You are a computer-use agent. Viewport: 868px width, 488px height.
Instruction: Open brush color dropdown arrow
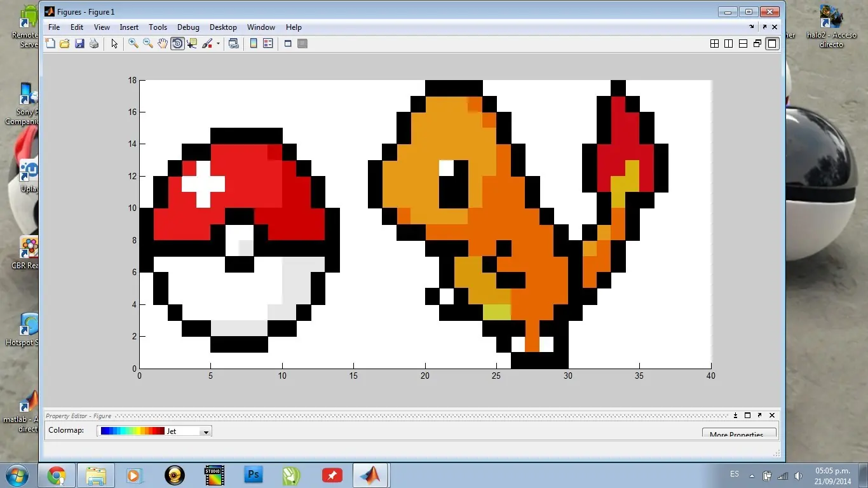(218, 44)
